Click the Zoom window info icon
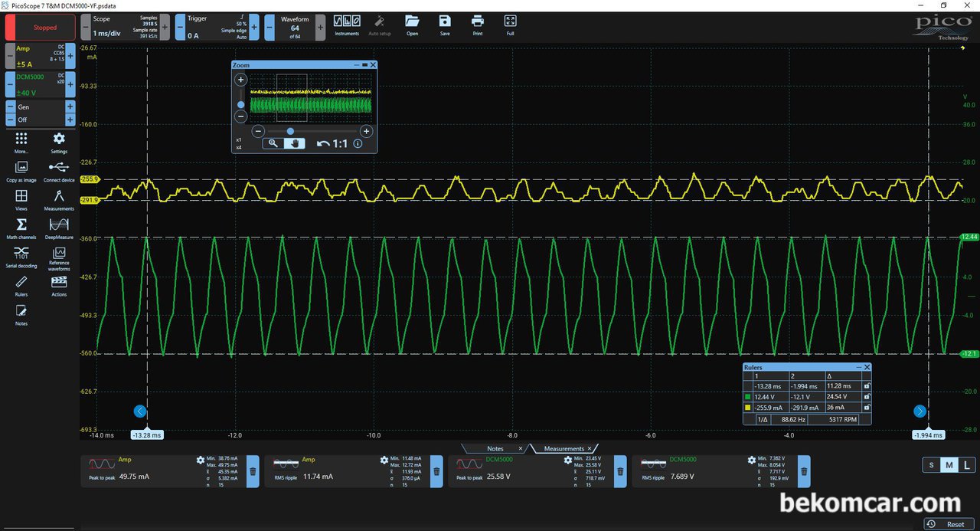 [x=358, y=143]
